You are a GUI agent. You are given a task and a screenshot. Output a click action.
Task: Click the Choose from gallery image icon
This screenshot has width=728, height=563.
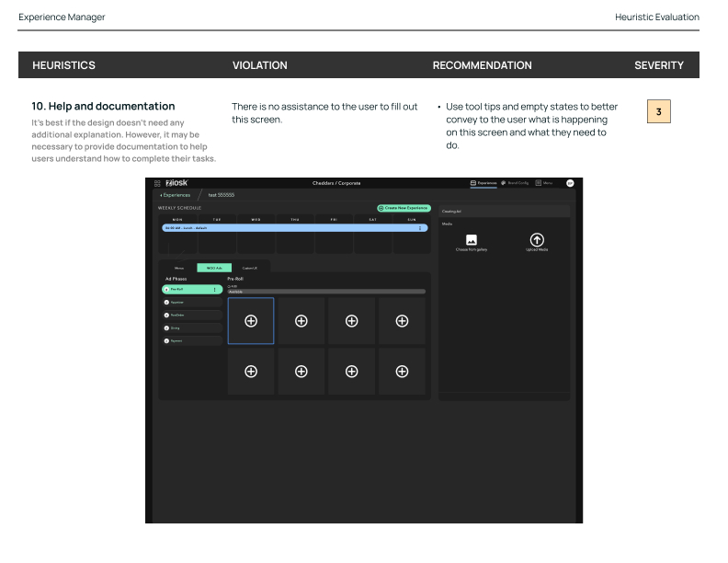click(x=472, y=240)
